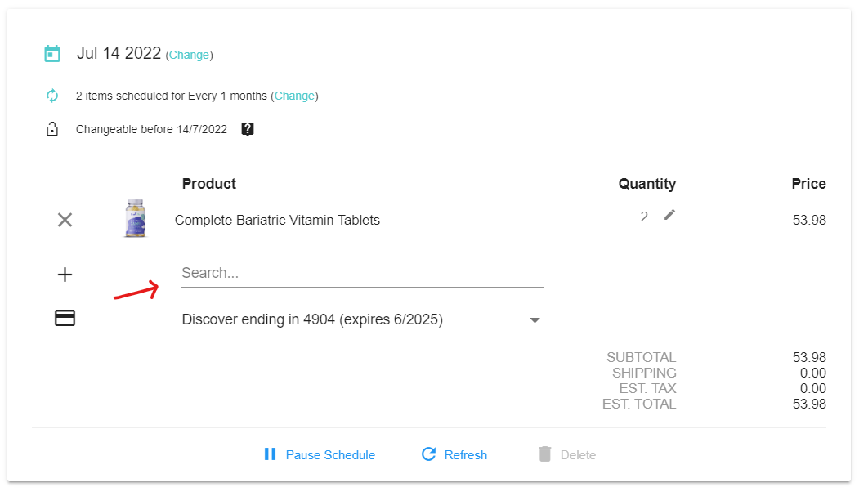The image size is (868, 496).
Task: Click the calendar icon beside Jul 14 2022
Action: (52, 54)
